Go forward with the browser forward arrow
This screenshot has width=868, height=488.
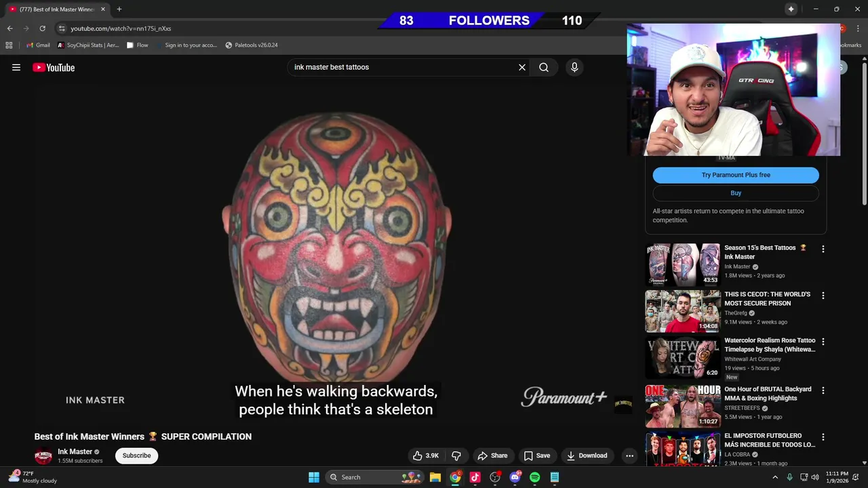pos(26,28)
